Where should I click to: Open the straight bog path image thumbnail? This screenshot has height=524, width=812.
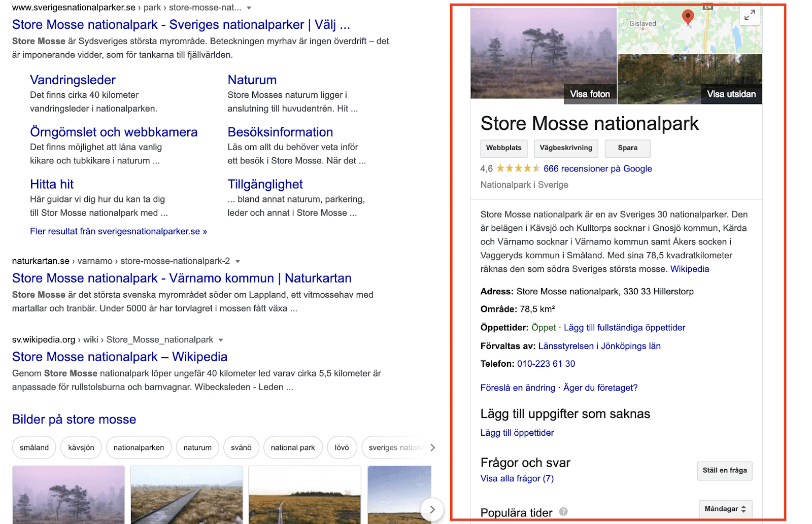tap(304, 495)
